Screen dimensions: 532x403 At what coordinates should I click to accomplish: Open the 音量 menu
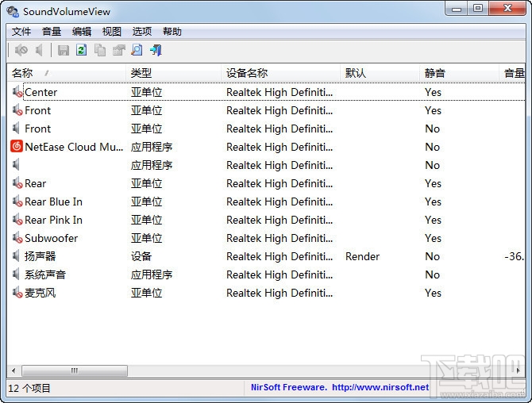point(52,32)
